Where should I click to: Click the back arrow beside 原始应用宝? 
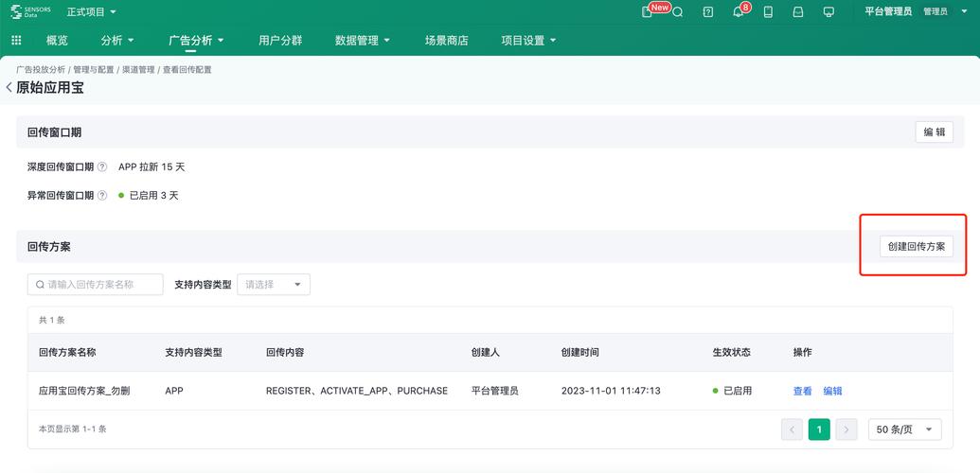[9, 88]
